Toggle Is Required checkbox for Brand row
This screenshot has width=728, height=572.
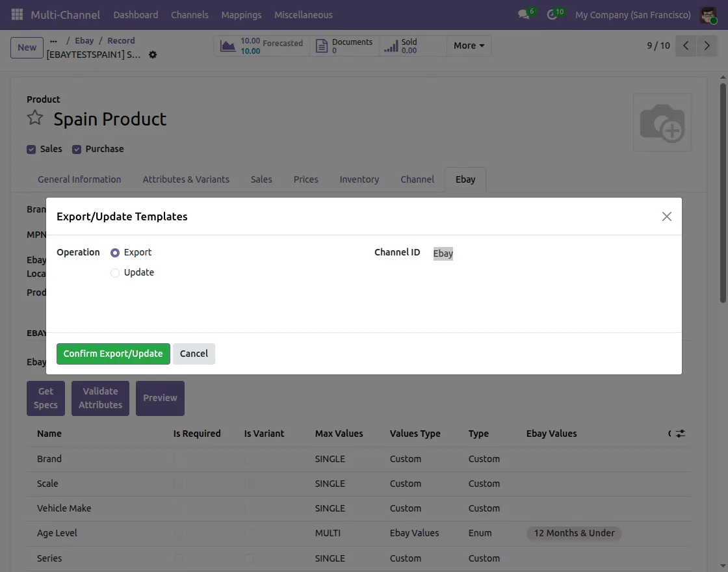178,459
